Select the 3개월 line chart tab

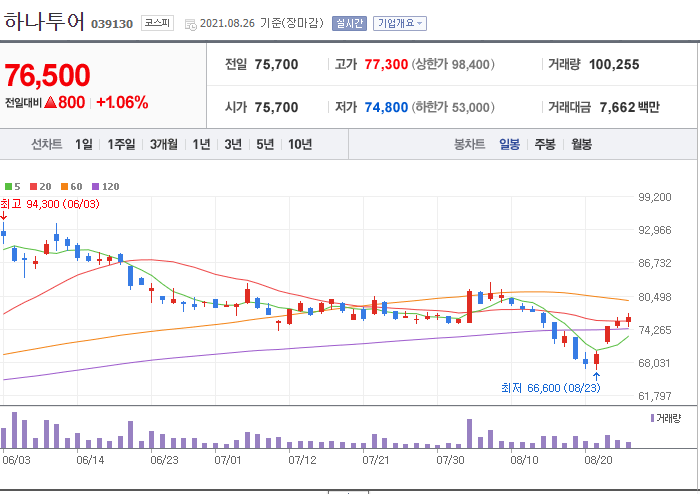pos(163,144)
